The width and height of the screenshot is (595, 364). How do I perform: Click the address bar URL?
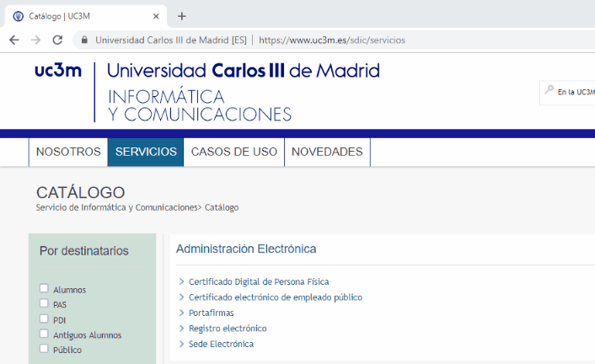click(332, 40)
